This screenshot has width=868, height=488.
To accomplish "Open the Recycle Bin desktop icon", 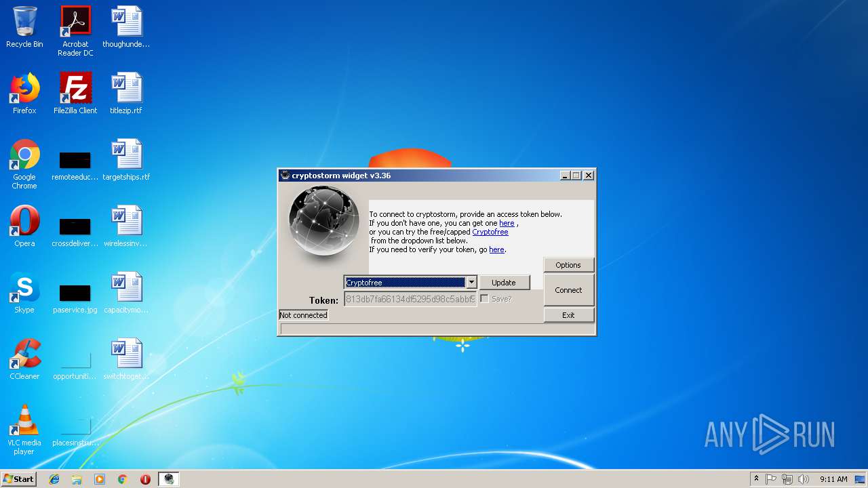I will pyautogui.click(x=24, y=27).
